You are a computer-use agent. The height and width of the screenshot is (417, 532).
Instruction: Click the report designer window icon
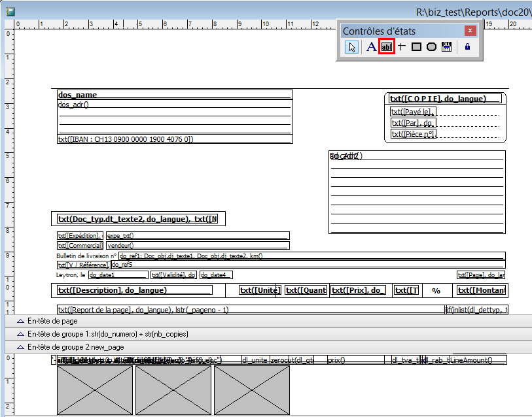(x=11, y=12)
